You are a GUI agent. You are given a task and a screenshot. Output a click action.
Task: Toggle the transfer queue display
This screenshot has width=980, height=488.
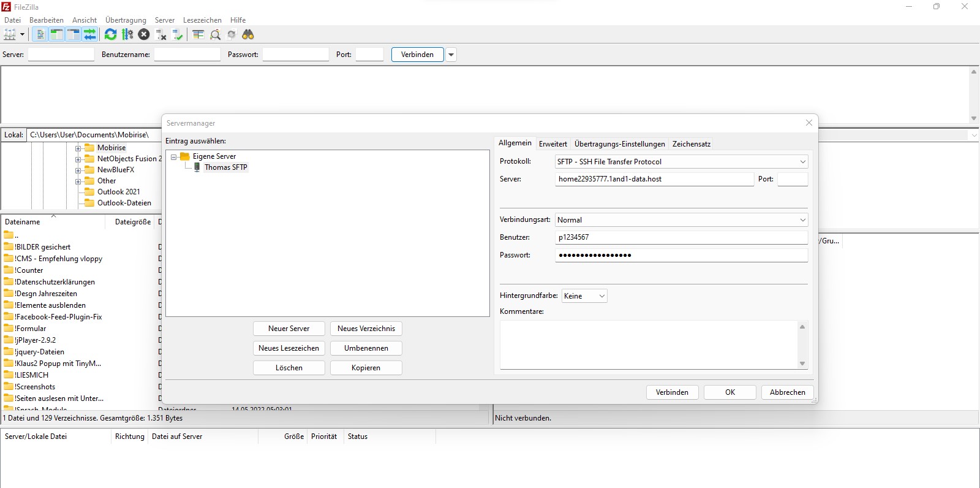tap(90, 35)
